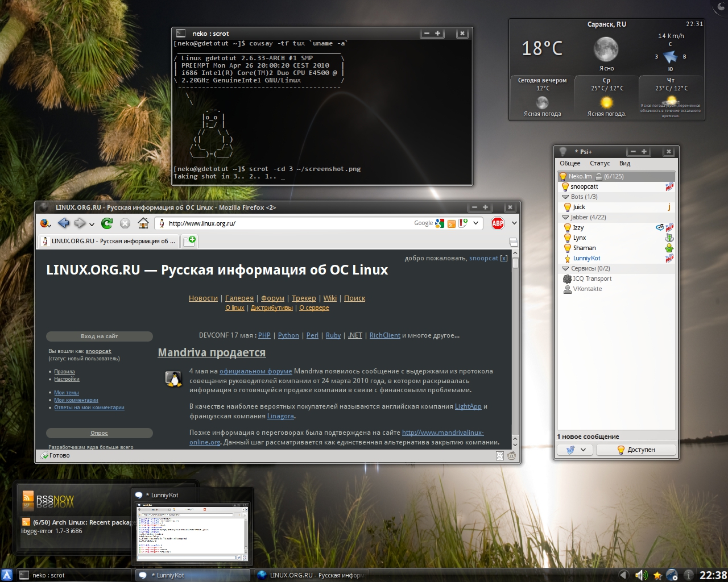
Task: Select Shaman contact in roster
Action: pos(617,248)
